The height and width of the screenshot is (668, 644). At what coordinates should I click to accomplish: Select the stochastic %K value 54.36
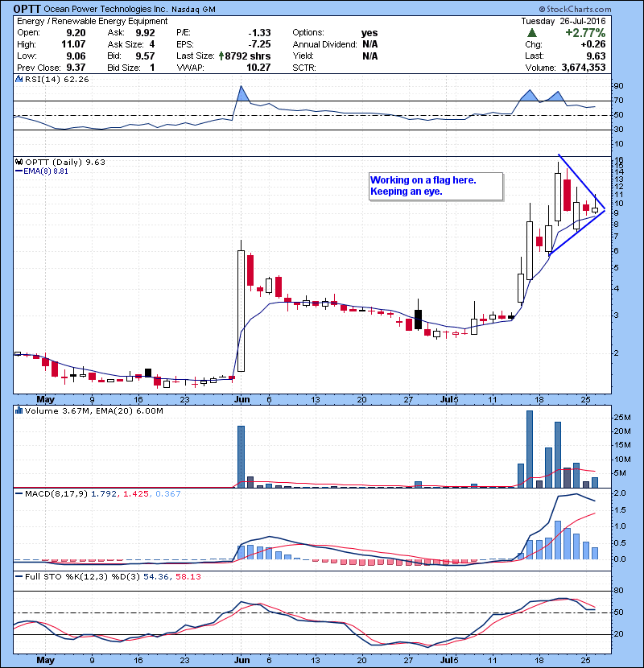(x=155, y=576)
